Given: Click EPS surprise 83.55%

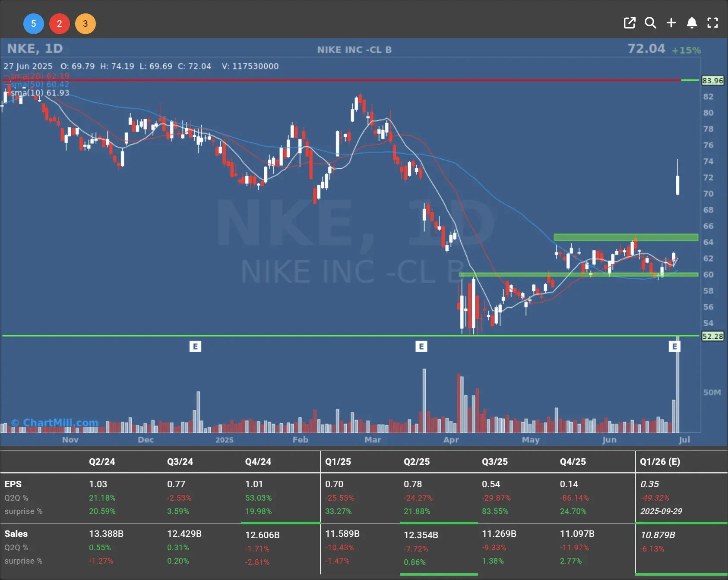Looking at the screenshot, I should coord(495,511).
